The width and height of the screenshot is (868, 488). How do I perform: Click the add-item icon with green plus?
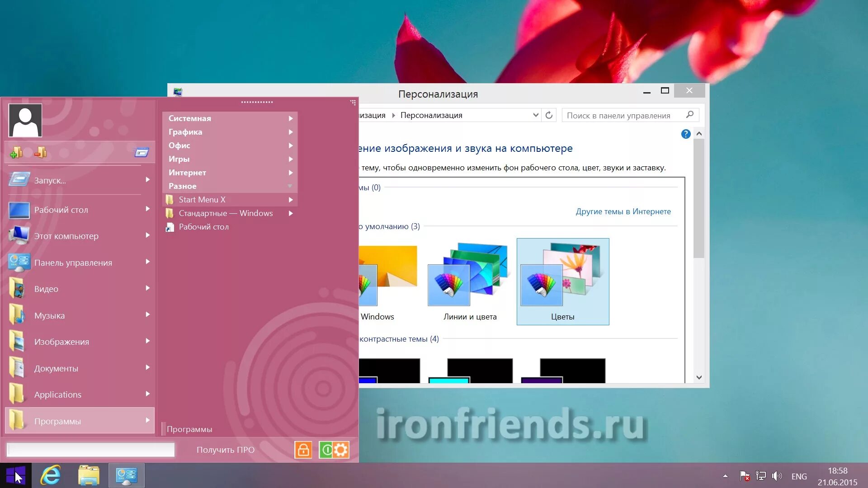click(x=16, y=153)
